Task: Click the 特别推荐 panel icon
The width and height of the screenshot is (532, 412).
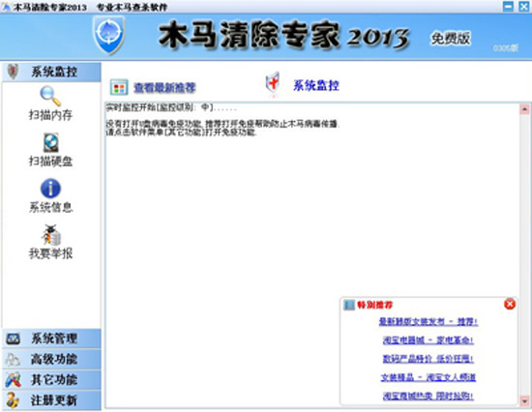Action: 349,305
